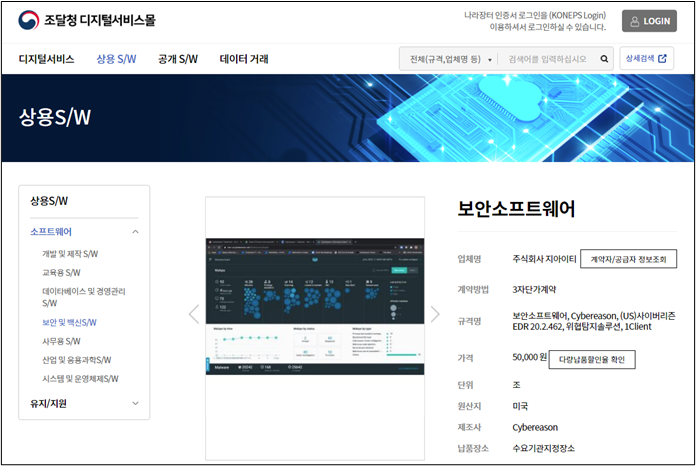696x466 pixels.
Task: Click the 조달청 디지털서비스몰 logo
Action: tap(86, 20)
